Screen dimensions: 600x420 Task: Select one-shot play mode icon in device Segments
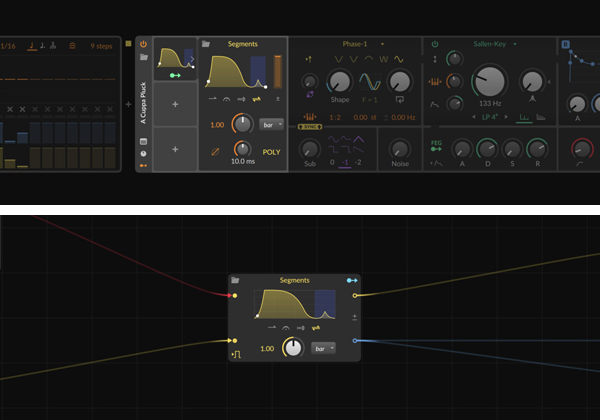click(x=213, y=99)
